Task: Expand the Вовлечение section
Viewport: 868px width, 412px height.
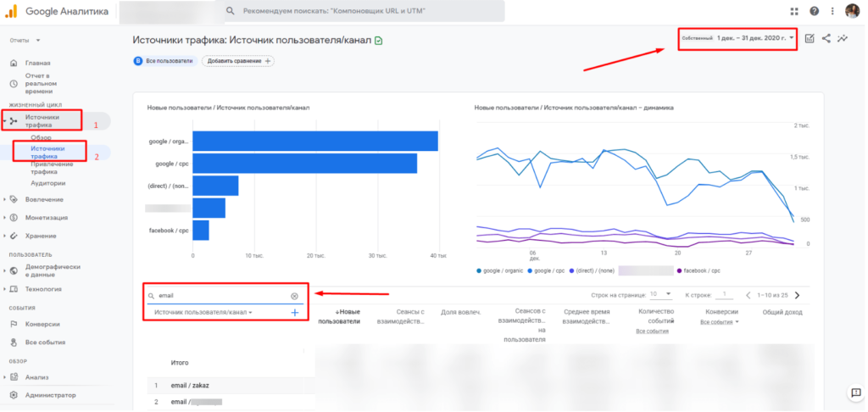Action: [x=4, y=199]
